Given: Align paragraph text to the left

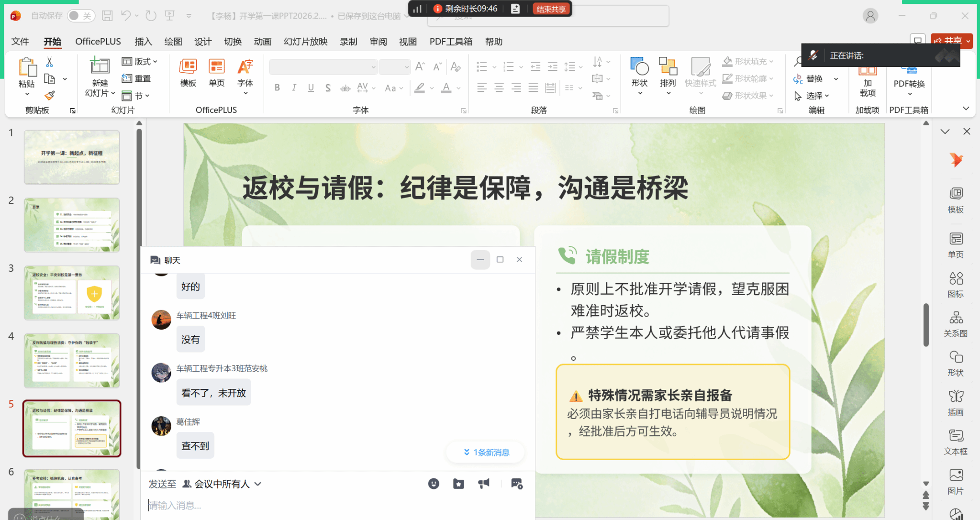Looking at the screenshot, I should pos(482,88).
